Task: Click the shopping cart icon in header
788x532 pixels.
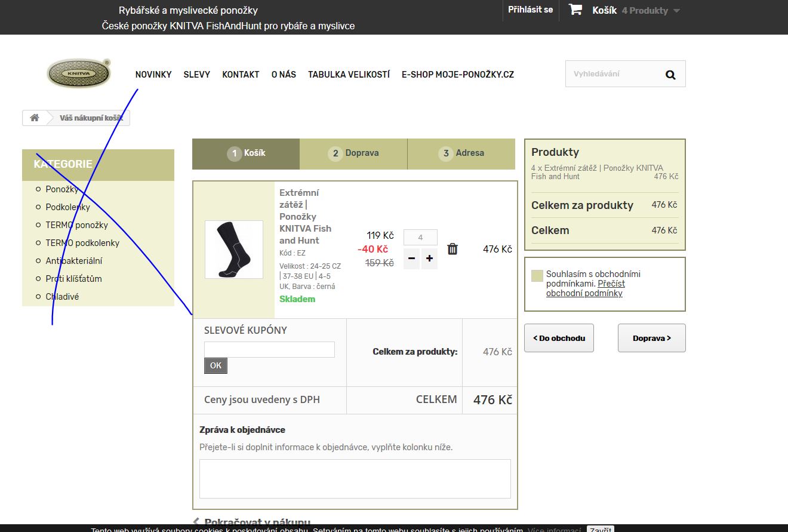Action: (575, 10)
